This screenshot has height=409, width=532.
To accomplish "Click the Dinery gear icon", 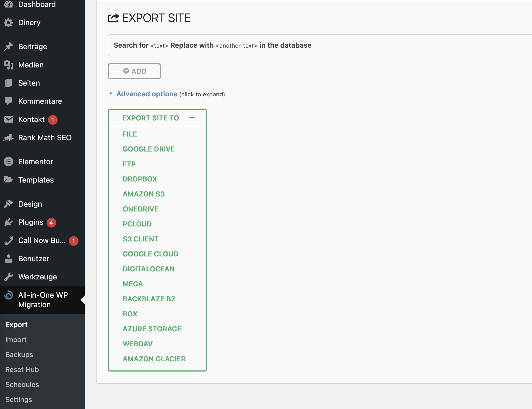I will point(9,23).
